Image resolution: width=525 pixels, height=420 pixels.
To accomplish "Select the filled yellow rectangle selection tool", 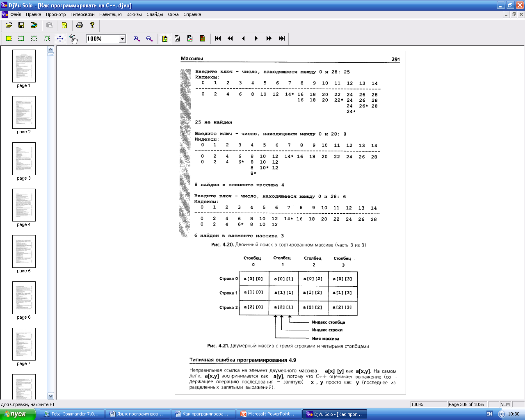I will coord(9,39).
